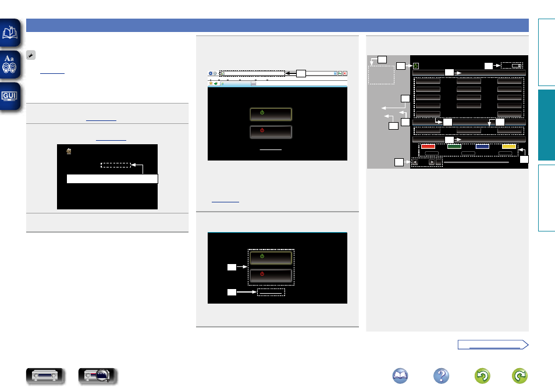Open the address bar history dropdown arrow
555x392 pixels.
pos(335,73)
